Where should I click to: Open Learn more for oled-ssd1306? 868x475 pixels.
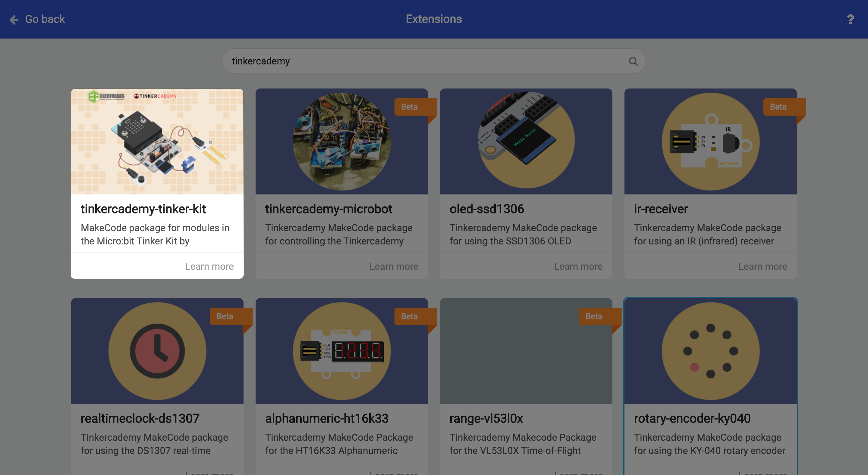578,266
